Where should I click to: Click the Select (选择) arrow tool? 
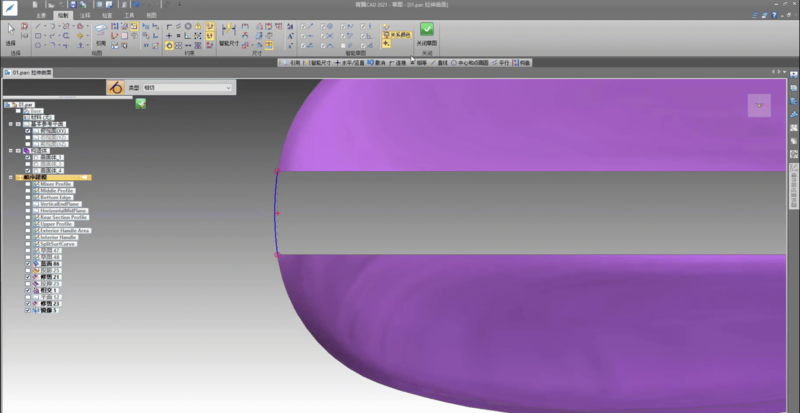tap(11, 32)
